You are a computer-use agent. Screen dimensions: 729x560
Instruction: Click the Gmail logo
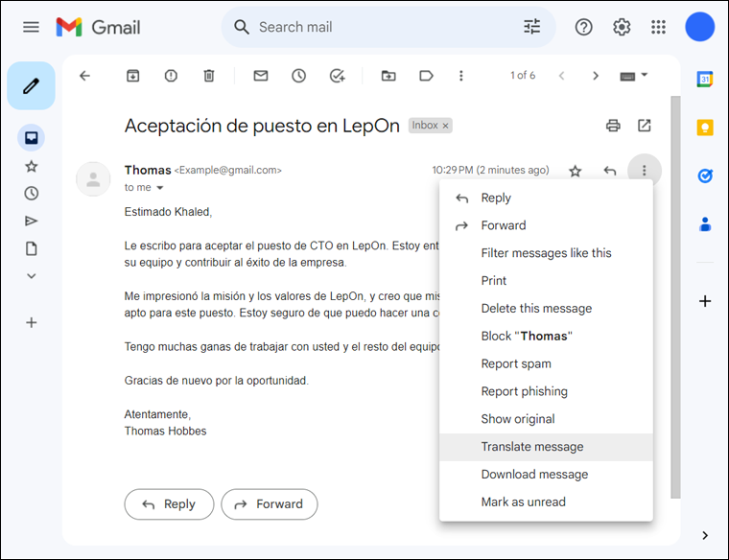tap(98, 27)
